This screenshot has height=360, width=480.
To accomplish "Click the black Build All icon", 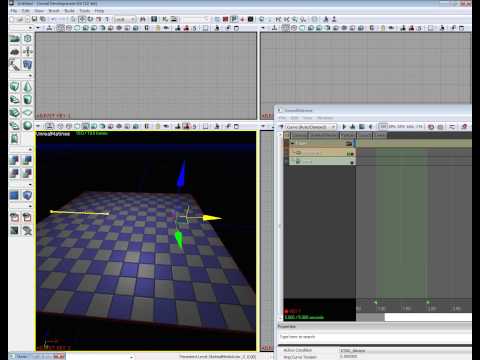I will click(251, 19).
